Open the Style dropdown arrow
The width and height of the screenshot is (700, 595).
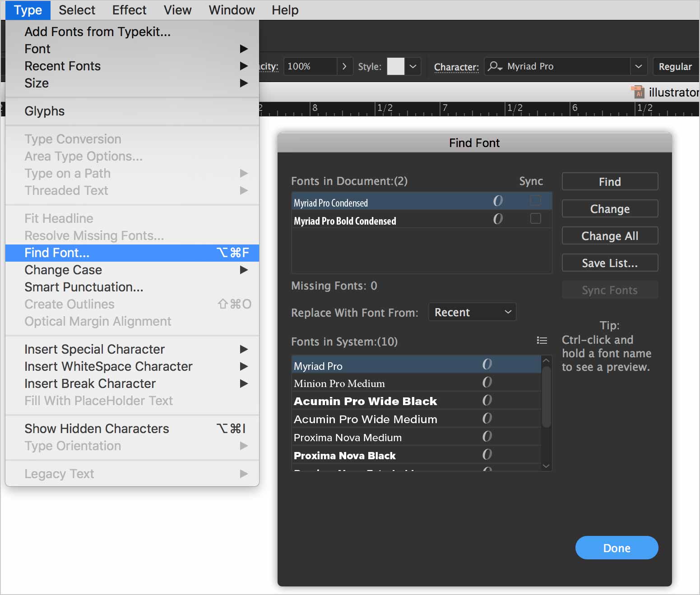(413, 66)
